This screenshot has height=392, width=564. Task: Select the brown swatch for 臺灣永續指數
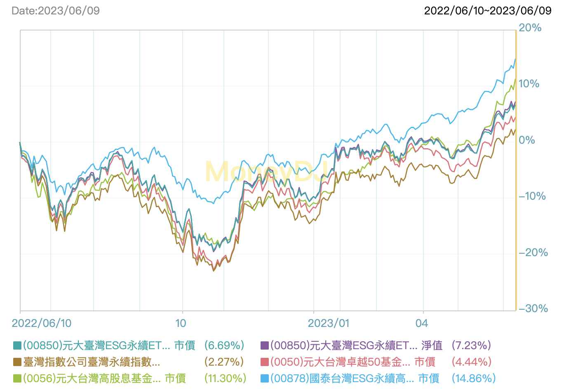coord(17,362)
